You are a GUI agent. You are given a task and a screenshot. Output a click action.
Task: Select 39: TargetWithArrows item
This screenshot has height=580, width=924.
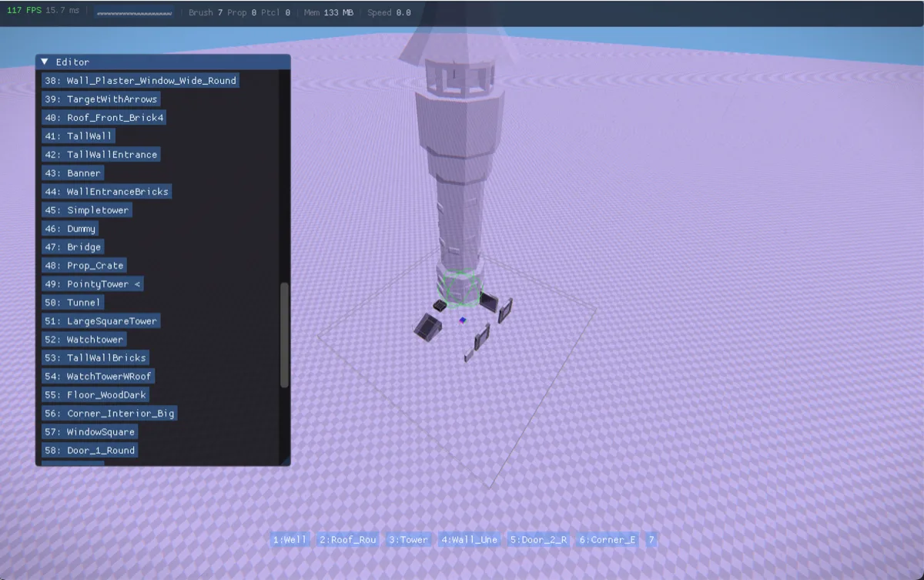pos(101,99)
